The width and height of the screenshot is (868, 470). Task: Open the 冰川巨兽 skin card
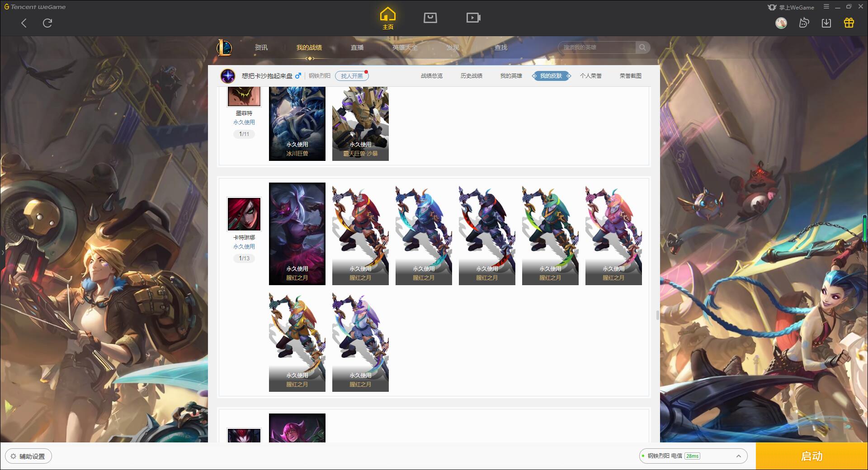pos(297,123)
